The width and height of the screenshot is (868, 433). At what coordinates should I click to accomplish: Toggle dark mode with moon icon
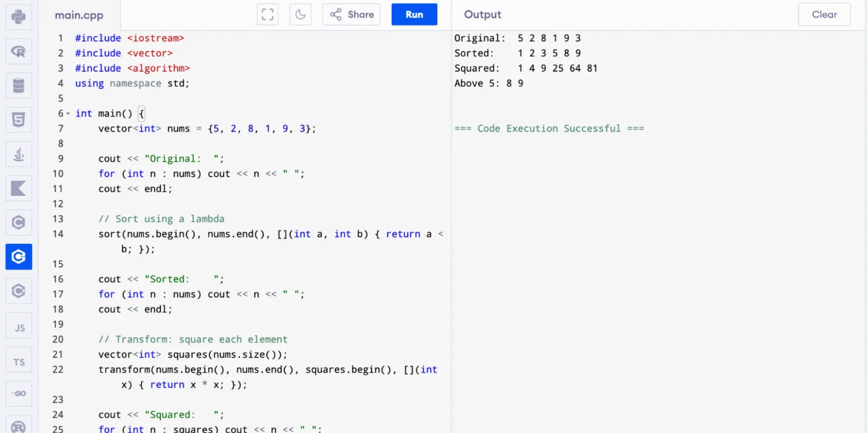click(301, 15)
